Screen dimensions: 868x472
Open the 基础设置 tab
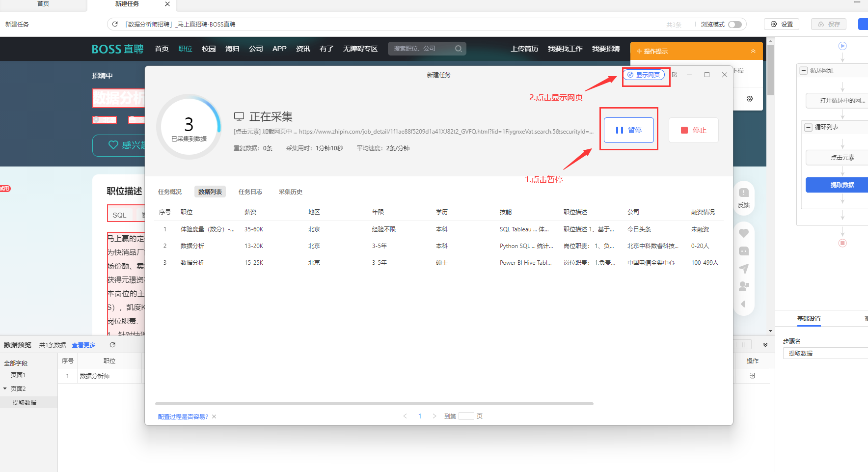click(809, 319)
